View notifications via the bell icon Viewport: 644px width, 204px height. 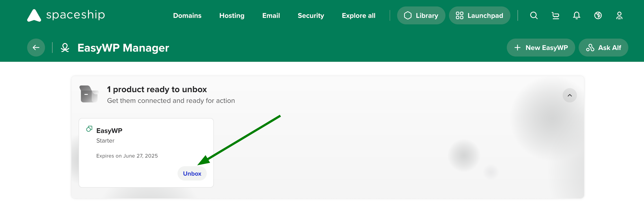tap(577, 15)
